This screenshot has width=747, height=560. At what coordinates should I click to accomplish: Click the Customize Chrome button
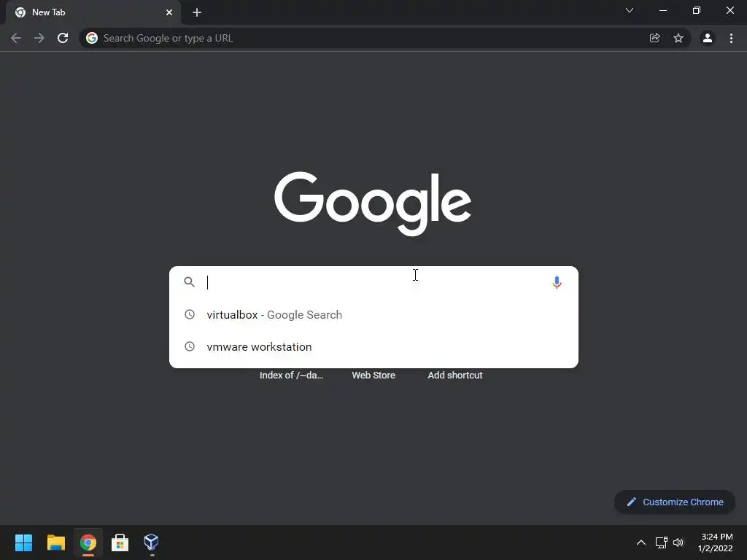click(x=675, y=502)
